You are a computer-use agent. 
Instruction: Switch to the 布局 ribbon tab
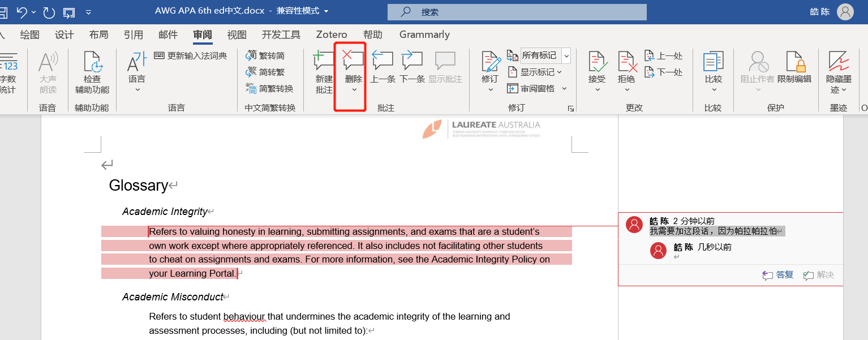coord(99,35)
